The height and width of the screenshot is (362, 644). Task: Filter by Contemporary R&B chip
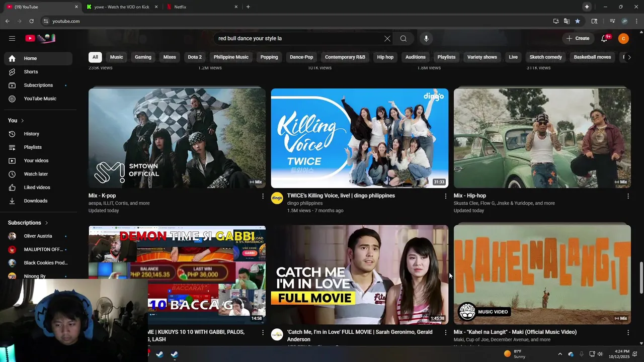(x=345, y=57)
